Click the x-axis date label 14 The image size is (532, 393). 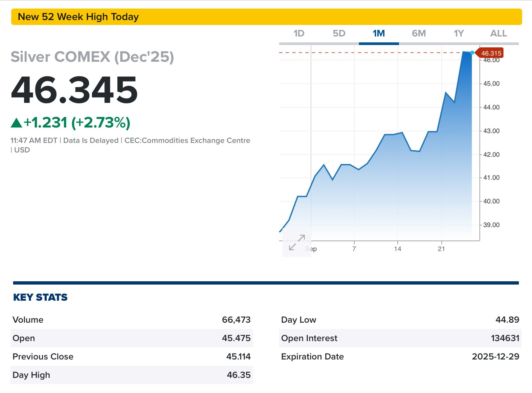click(x=398, y=249)
